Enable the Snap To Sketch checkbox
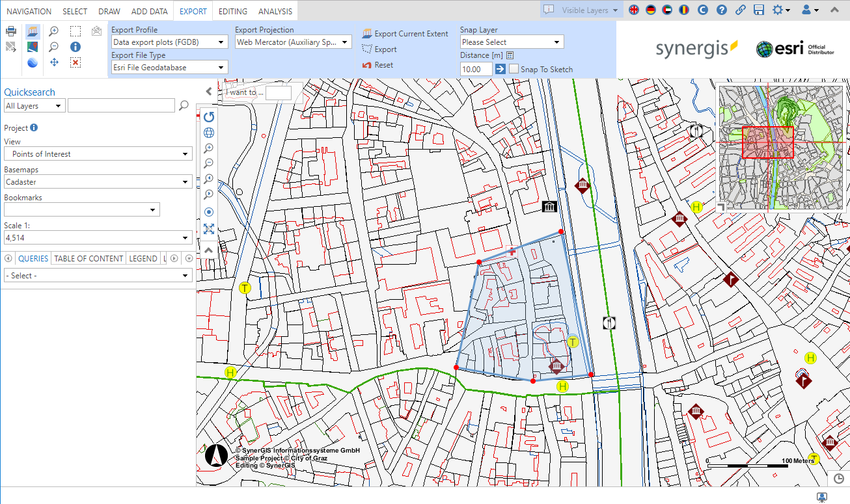The height and width of the screenshot is (504, 850). pyautogui.click(x=514, y=69)
